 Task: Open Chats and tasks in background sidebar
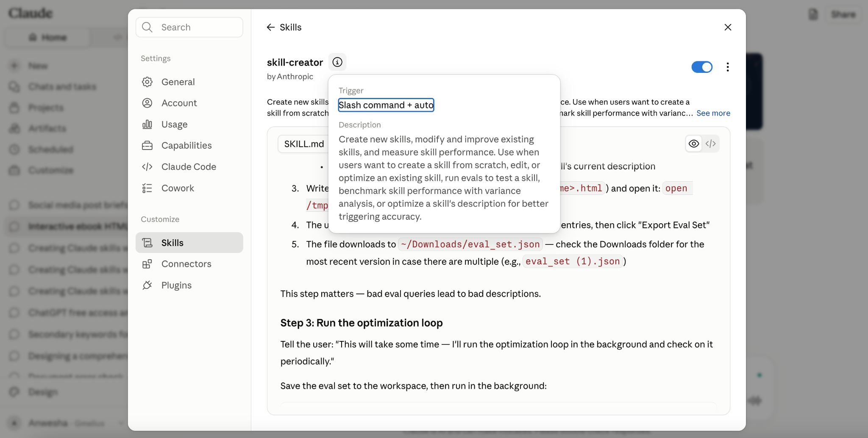click(x=62, y=87)
